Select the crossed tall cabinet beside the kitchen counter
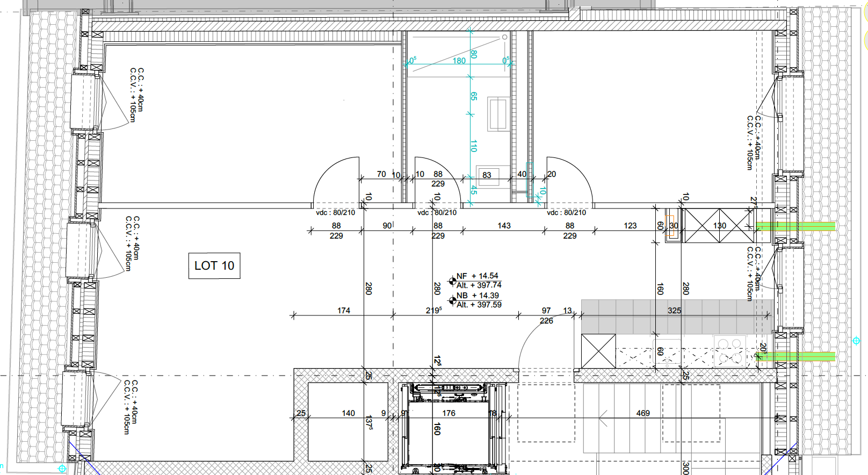 pyautogui.click(x=598, y=351)
